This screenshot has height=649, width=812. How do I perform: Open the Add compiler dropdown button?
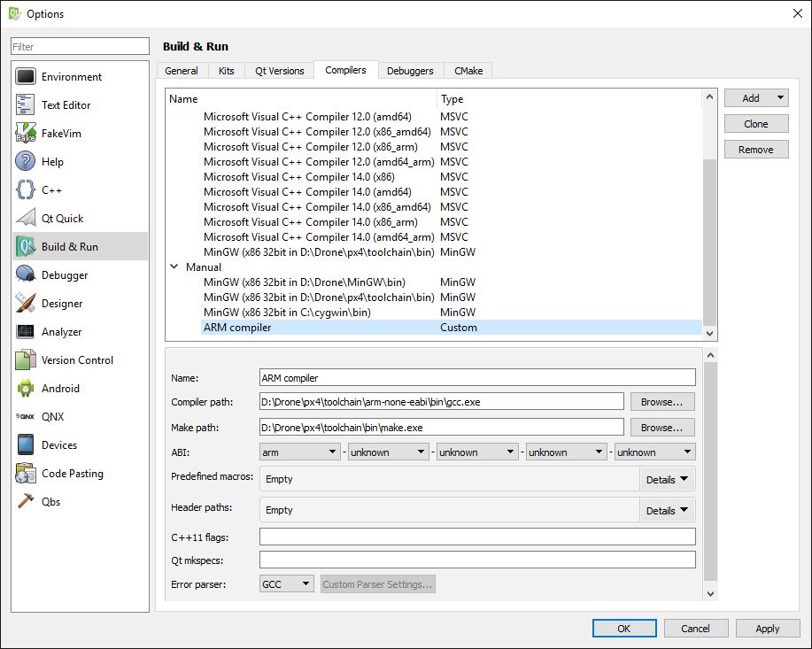point(756,98)
